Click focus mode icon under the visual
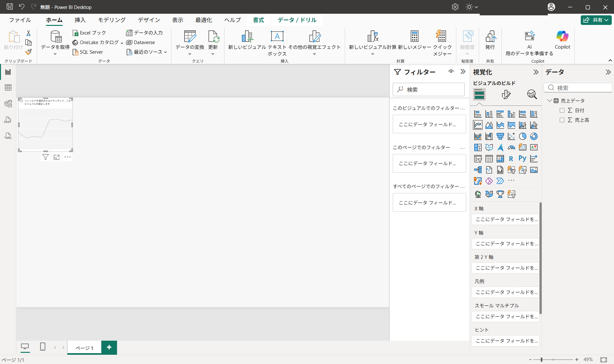614x364 pixels. [57, 157]
